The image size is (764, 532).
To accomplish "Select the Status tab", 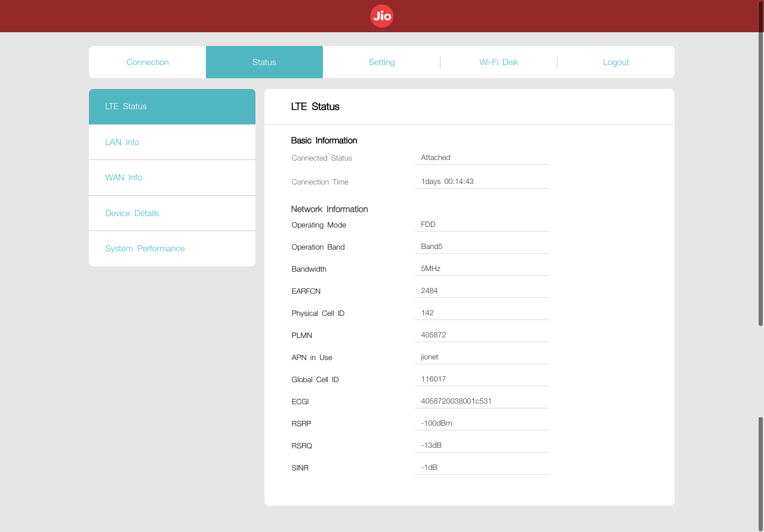I will click(264, 62).
